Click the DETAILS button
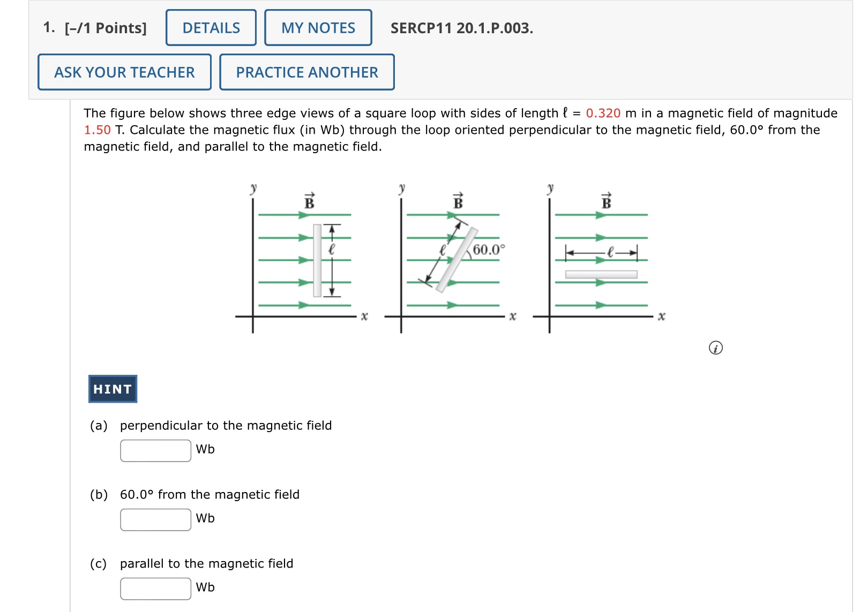Viewport: 868px width, 612px height. click(x=211, y=28)
